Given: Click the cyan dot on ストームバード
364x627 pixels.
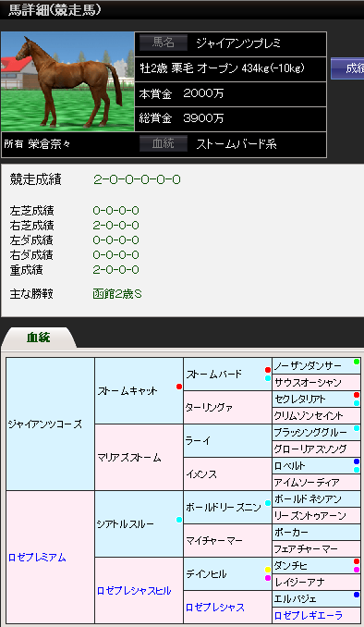Looking at the screenshot, I should [268, 378].
